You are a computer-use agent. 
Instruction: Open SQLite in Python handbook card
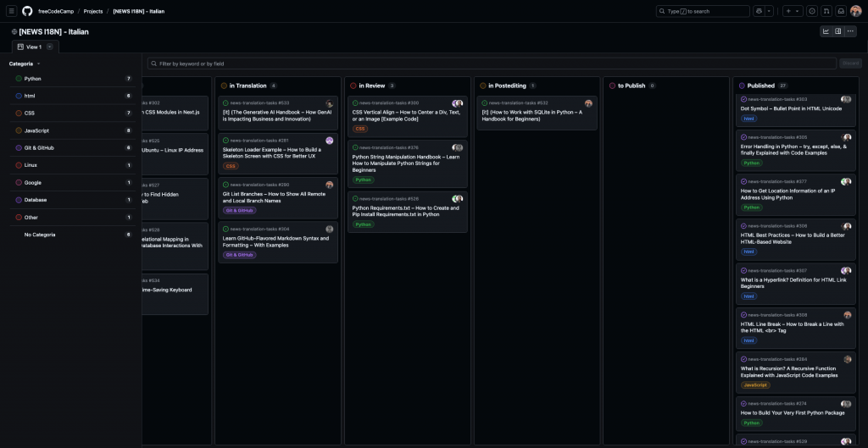pyautogui.click(x=532, y=115)
